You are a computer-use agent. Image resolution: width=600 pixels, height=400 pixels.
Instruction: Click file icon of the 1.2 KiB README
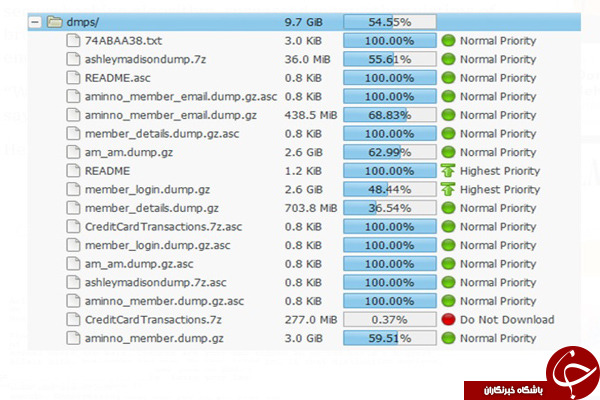click(73, 171)
